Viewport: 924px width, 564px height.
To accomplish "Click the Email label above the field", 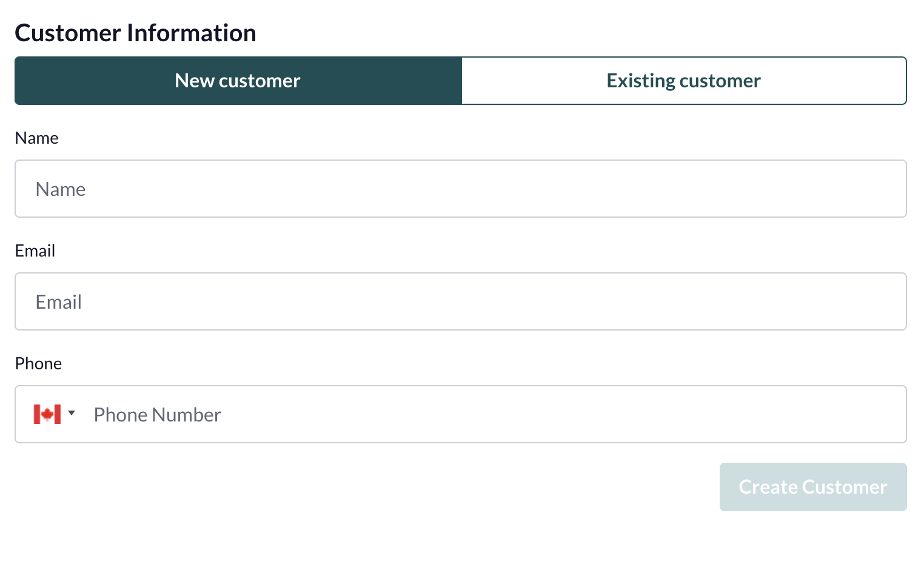I will (35, 250).
